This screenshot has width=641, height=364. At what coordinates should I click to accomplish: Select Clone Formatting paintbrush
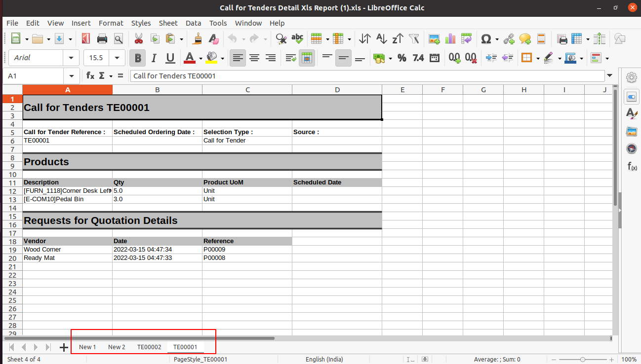click(x=198, y=39)
